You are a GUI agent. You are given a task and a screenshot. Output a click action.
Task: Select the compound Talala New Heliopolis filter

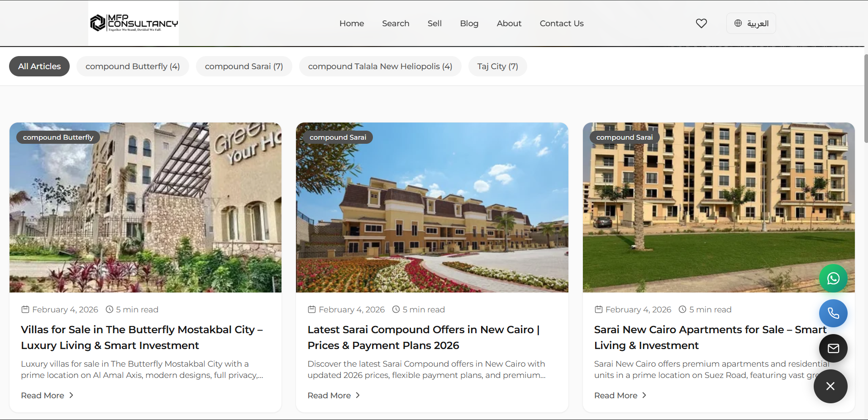(380, 66)
